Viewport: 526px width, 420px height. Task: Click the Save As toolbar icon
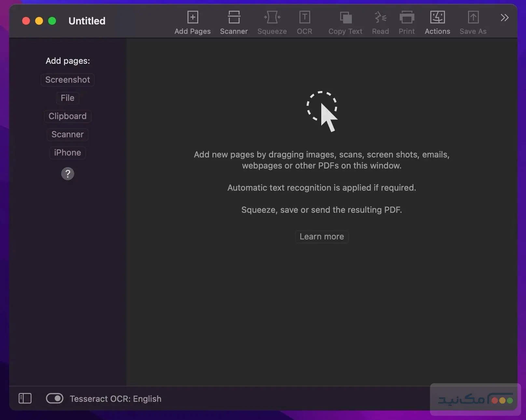(x=473, y=17)
